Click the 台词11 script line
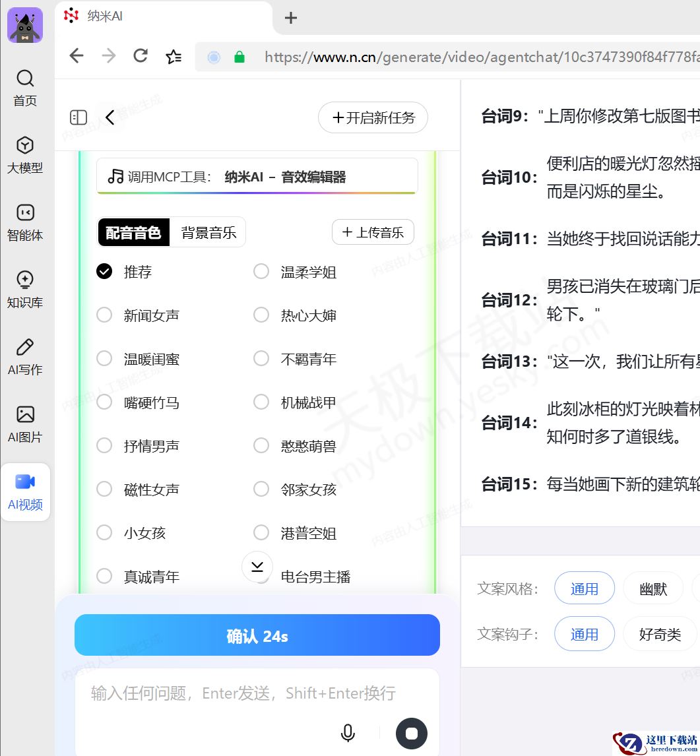Viewport: 700px width, 756px height. 590,239
